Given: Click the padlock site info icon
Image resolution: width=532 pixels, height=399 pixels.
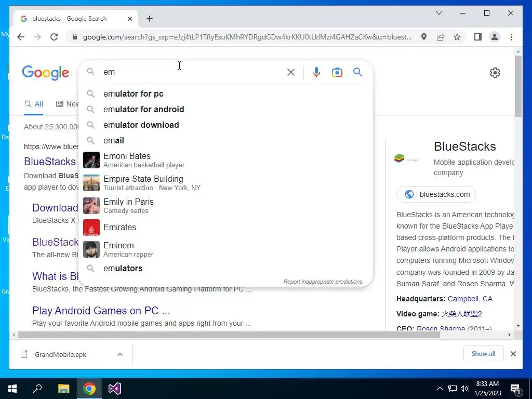Looking at the screenshot, I should 75,37.
